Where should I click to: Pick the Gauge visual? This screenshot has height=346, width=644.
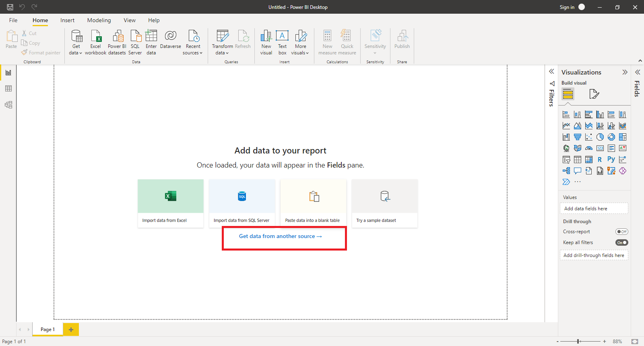point(588,148)
